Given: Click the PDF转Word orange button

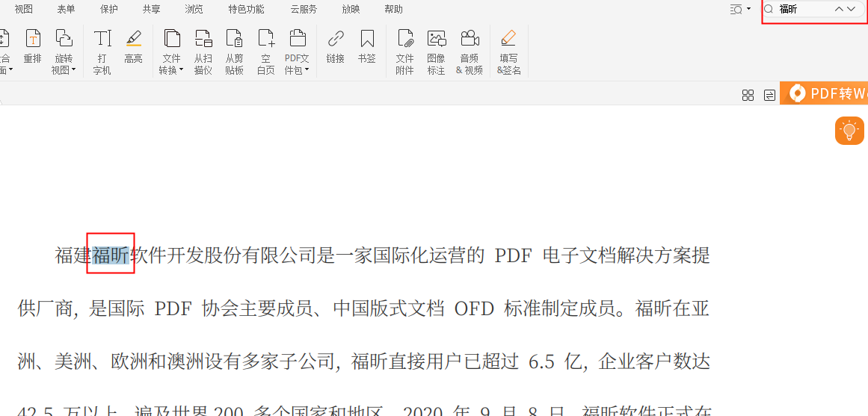Looking at the screenshot, I should (825, 93).
